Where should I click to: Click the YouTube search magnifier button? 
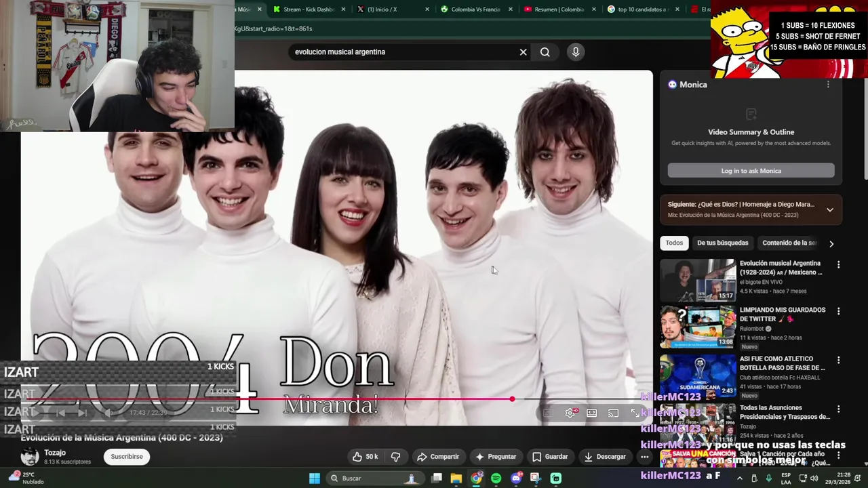pos(545,52)
